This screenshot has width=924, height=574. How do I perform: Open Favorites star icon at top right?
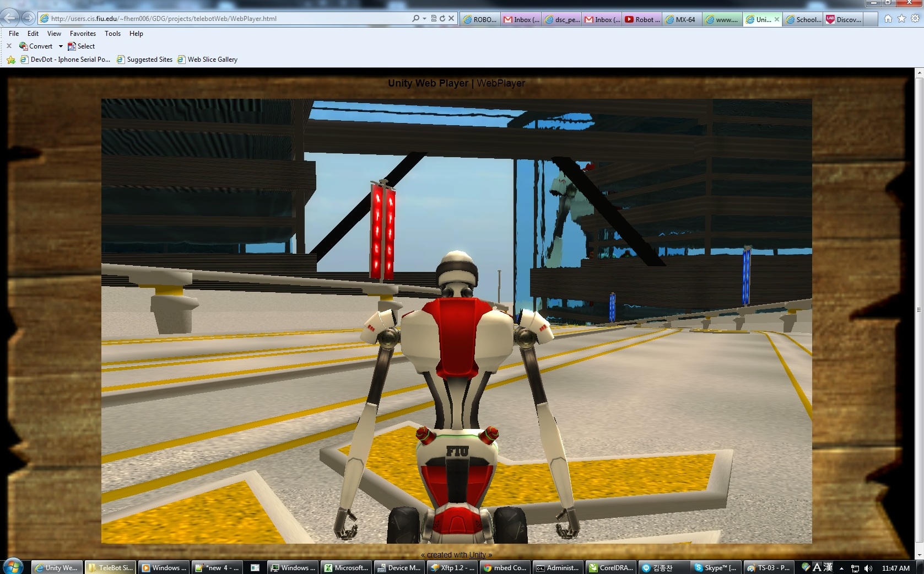coord(901,19)
